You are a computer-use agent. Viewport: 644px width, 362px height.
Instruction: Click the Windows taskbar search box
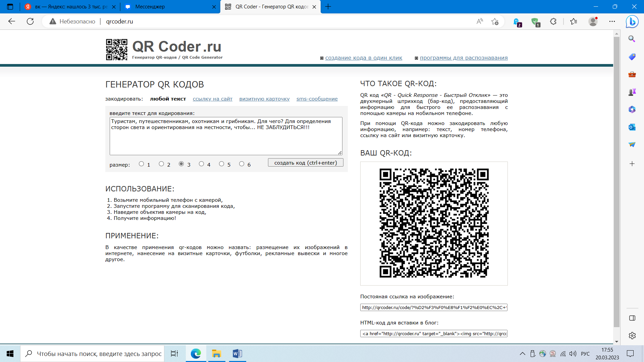click(92, 354)
